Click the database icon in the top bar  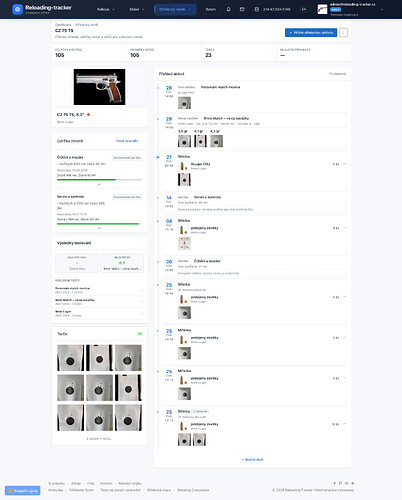[x=256, y=9]
